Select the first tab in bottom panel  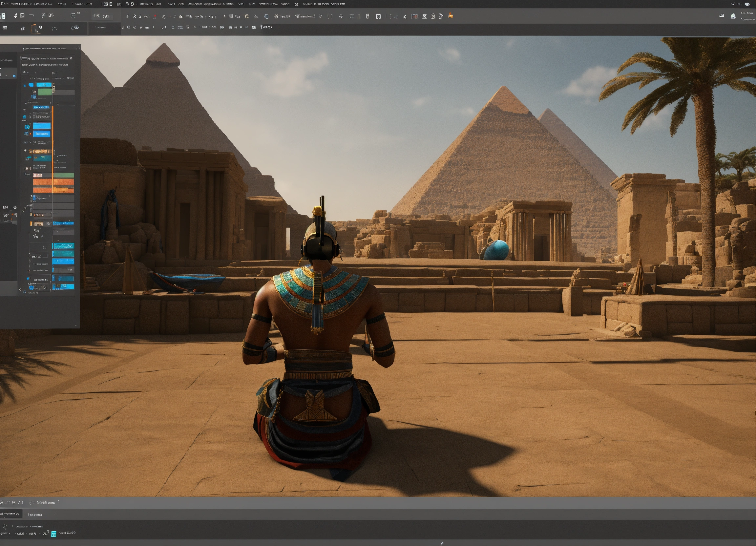[11, 514]
